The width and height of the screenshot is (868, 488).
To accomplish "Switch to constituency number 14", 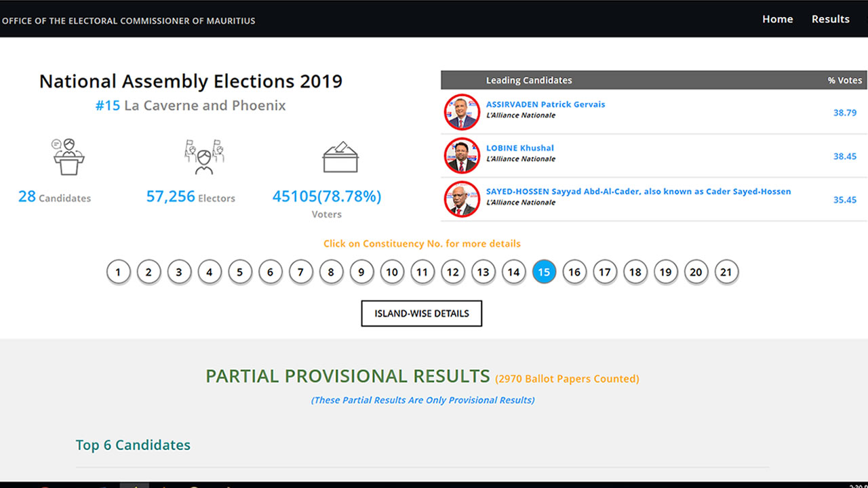I will (x=513, y=272).
